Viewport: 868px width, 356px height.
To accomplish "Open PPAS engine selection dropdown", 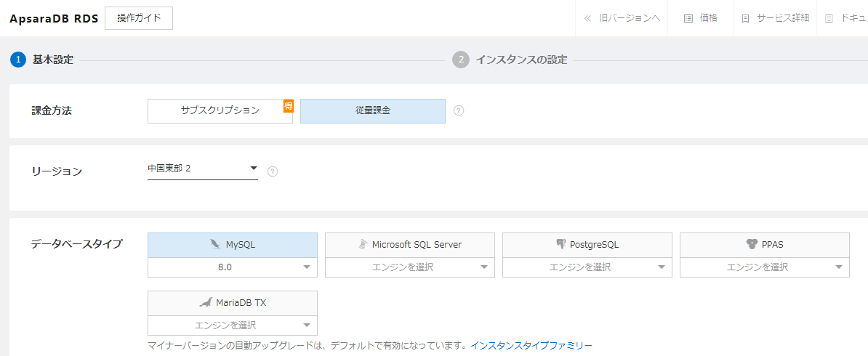I will (765, 267).
